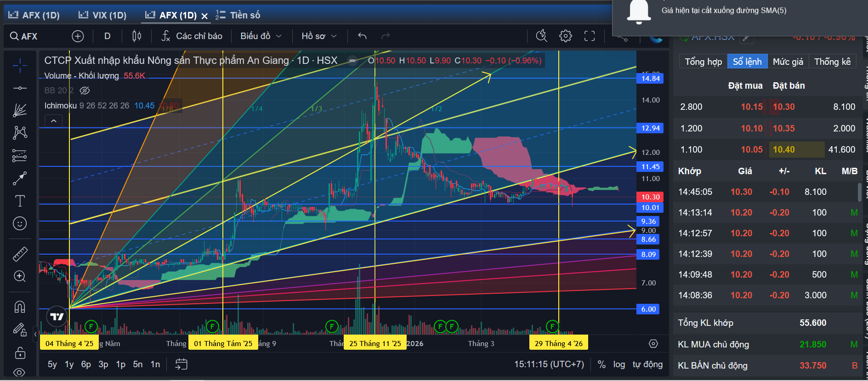Collapse the left drawing toolbar
The image size is (868, 381).
click(35, 334)
